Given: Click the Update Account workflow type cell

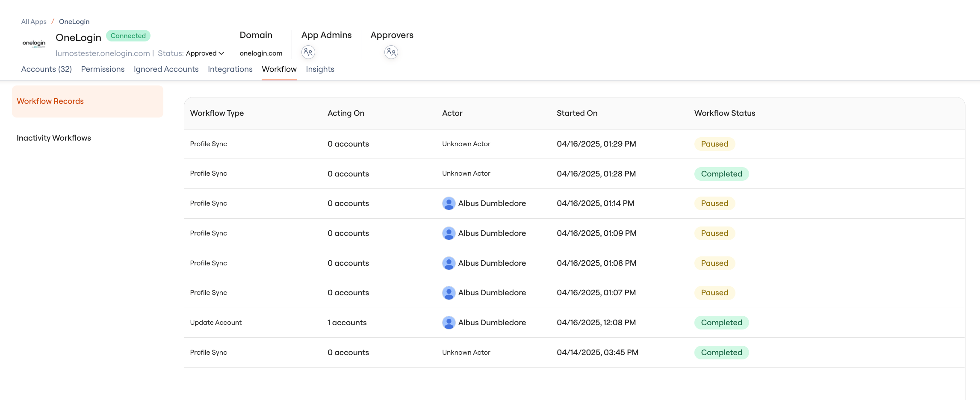Looking at the screenshot, I should 216,323.
